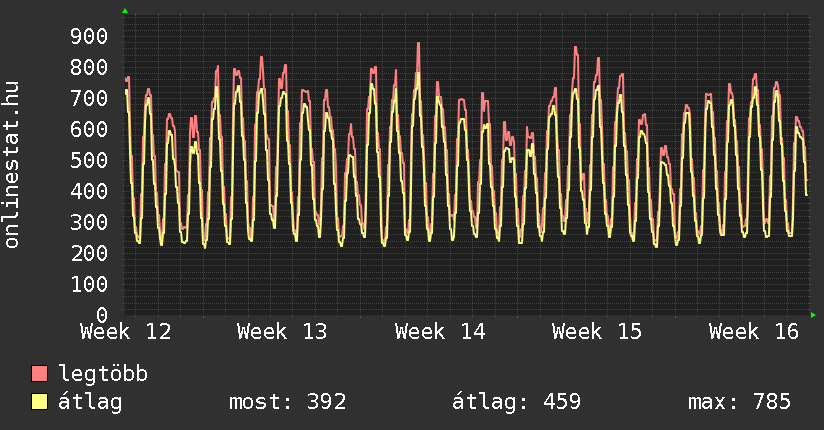Viewport: 824px width, 430px height.
Task: Select the Week 13 axis label
Action: [283, 332]
